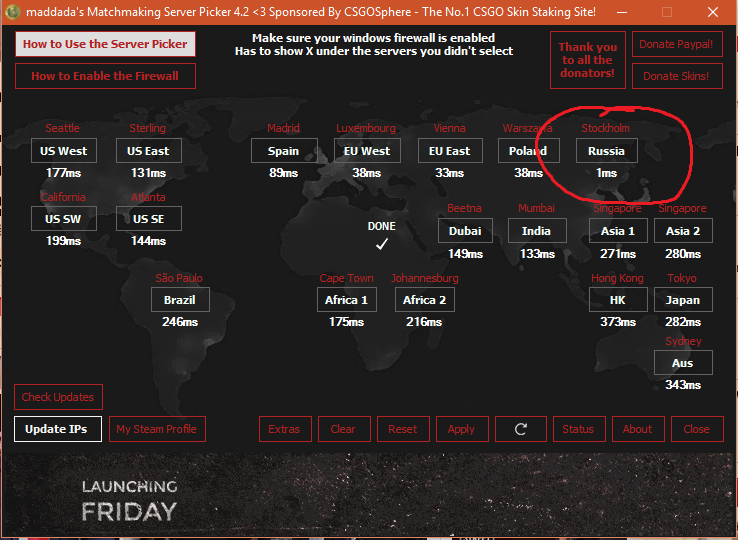Toggle the Japan server

[x=683, y=299]
